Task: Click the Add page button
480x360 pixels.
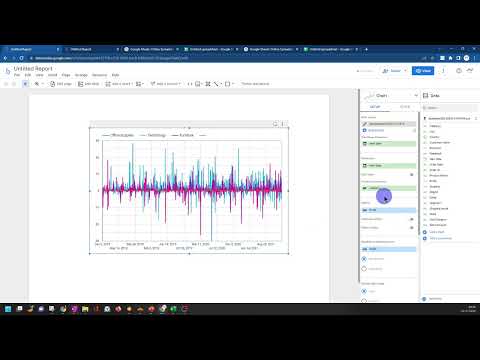Action: (61, 84)
